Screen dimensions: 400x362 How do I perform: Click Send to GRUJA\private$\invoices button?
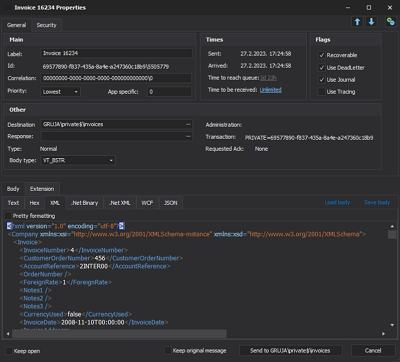click(290, 351)
